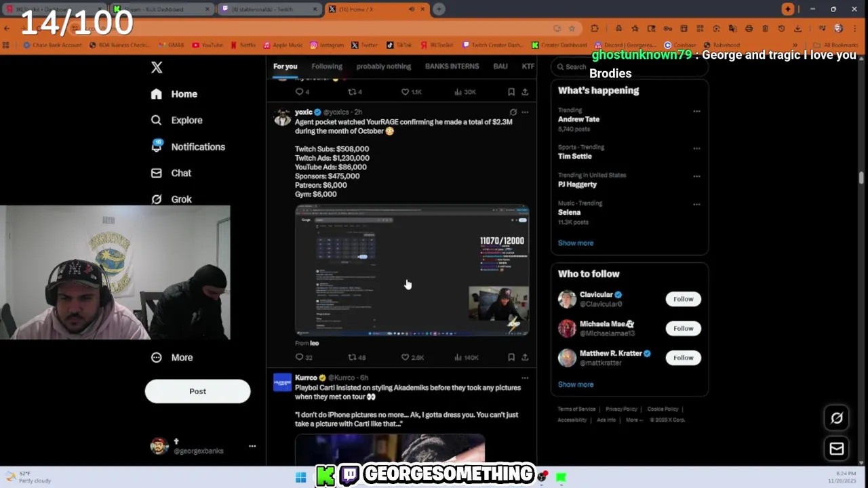Open the All Bookmarks folder
The width and height of the screenshot is (868, 488).
click(837, 45)
